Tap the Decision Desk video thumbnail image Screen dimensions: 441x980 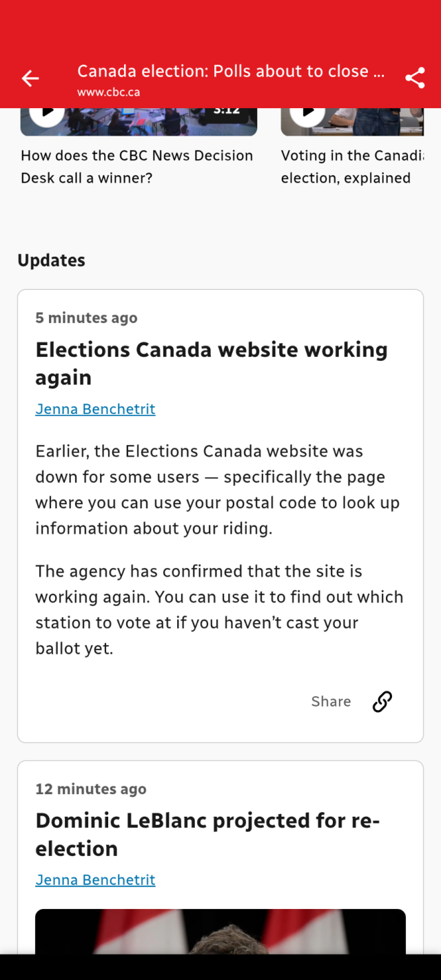pyautogui.click(x=138, y=122)
